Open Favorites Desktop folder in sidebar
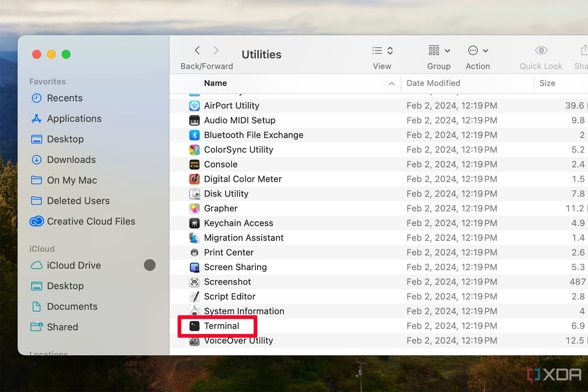This screenshot has height=392, width=588. point(57,139)
